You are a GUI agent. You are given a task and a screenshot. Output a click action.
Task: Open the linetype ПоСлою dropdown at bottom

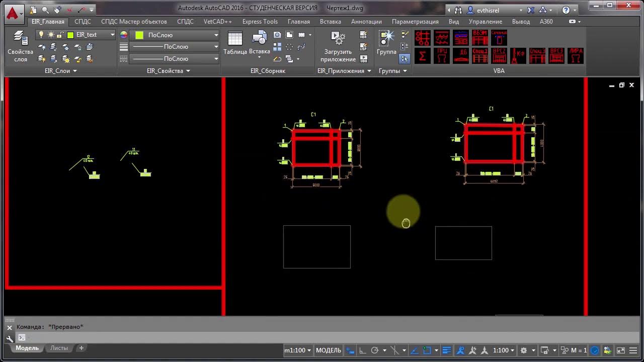pyautogui.click(x=175, y=59)
